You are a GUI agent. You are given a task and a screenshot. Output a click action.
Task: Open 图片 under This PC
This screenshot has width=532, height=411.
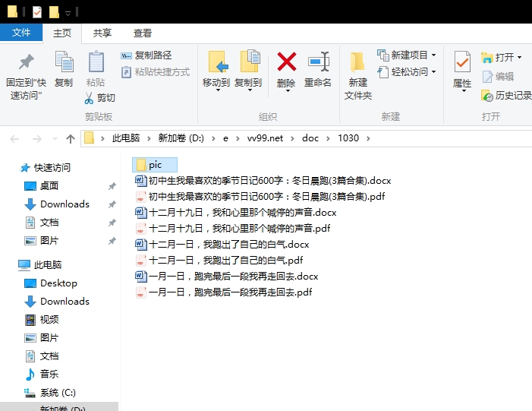(42, 338)
